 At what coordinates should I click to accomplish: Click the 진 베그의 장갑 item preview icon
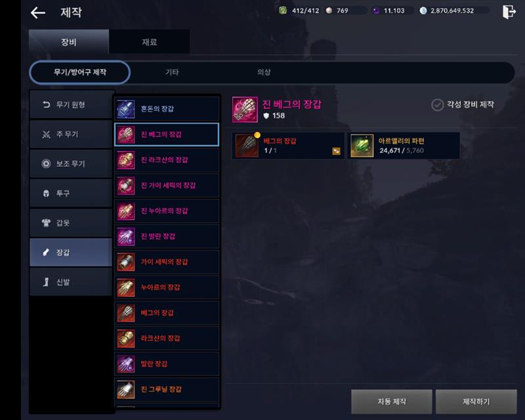point(245,110)
